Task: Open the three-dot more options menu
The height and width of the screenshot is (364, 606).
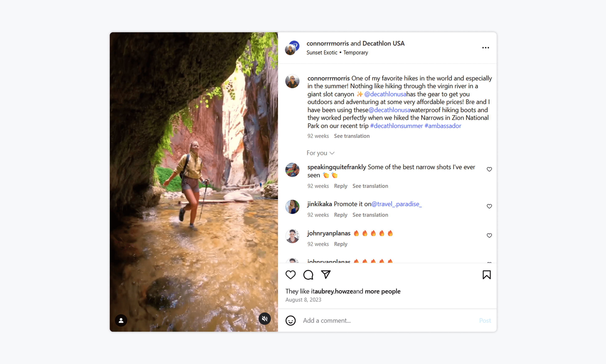Action: [x=485, y=48]
